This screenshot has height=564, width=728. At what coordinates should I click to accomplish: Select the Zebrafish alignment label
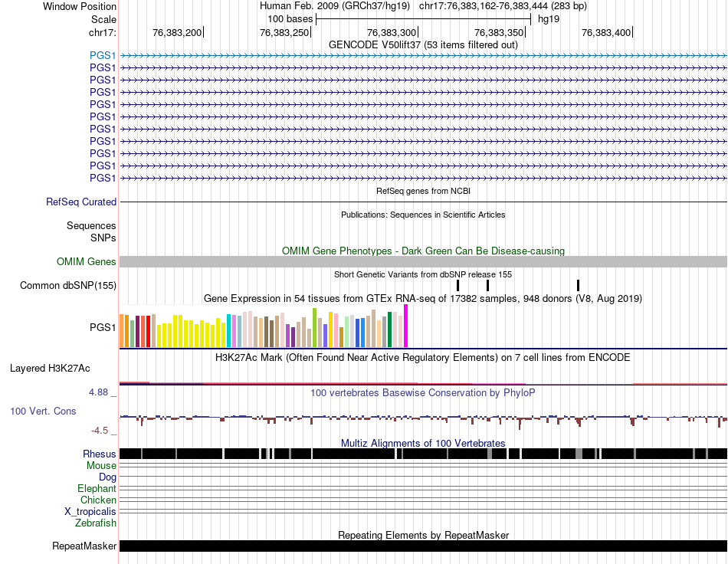[x=96, y=523]
